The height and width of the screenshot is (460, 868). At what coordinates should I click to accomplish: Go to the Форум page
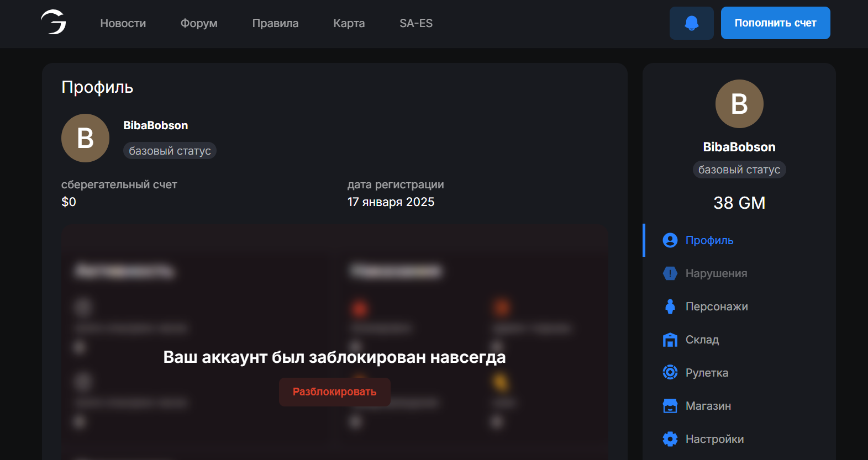(199, 23)
